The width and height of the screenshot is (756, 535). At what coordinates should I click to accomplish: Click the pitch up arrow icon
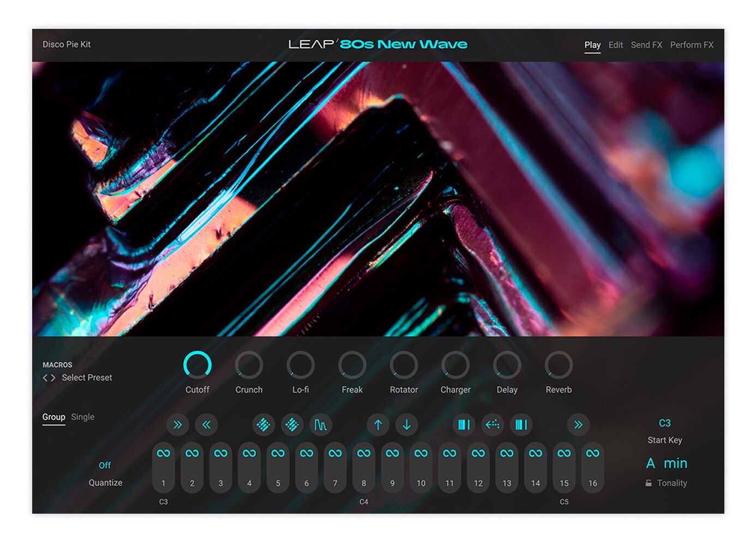[378, 425]
